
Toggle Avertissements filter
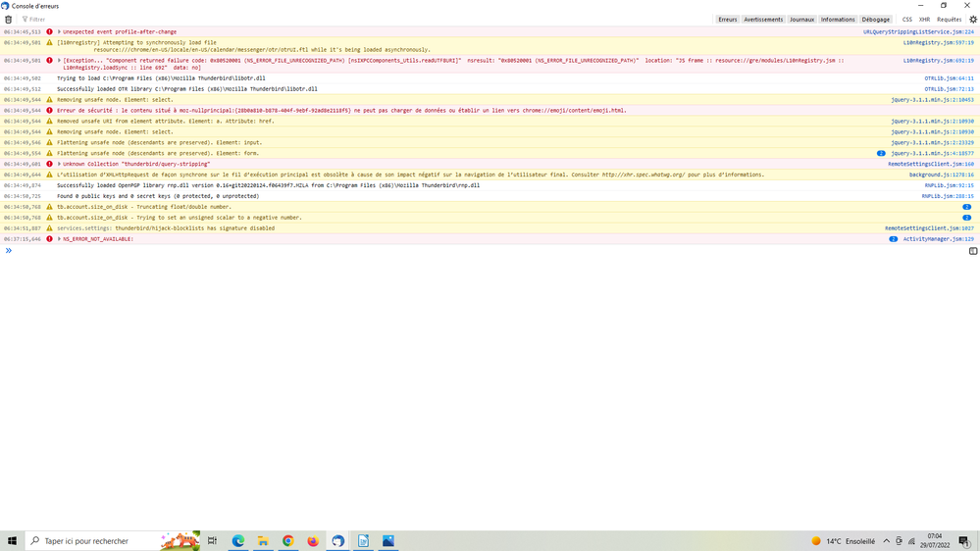click(763, 20)
